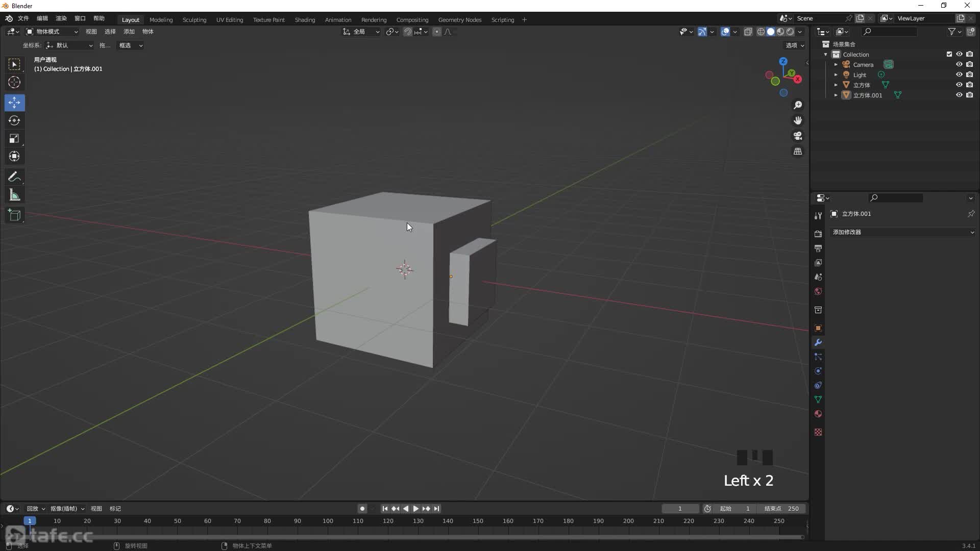Open 选项 options dropdown
The width and height of the screenshot is (980, 551).
[x=795, y=45]
